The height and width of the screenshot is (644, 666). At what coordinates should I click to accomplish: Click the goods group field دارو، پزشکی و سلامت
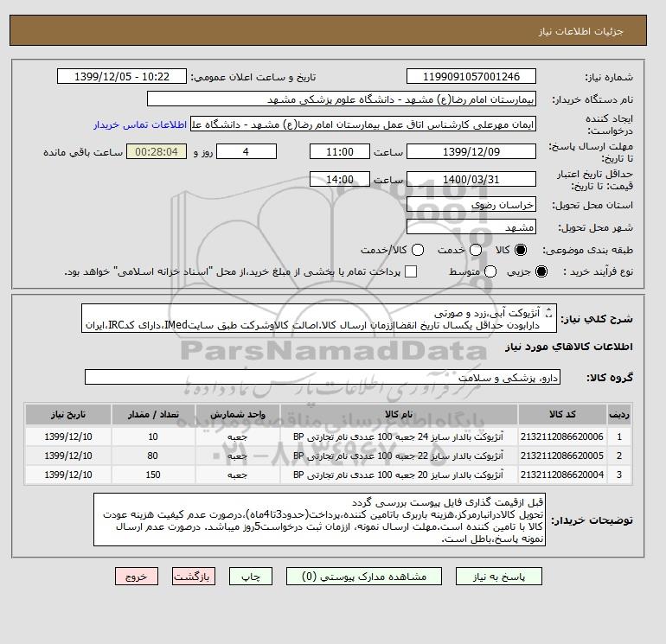click(323, 377)
